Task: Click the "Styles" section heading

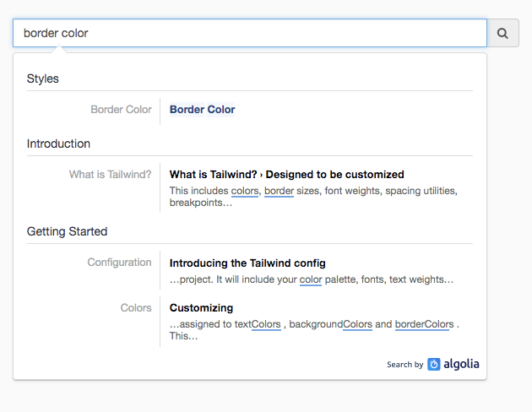Action: (43, 79)
